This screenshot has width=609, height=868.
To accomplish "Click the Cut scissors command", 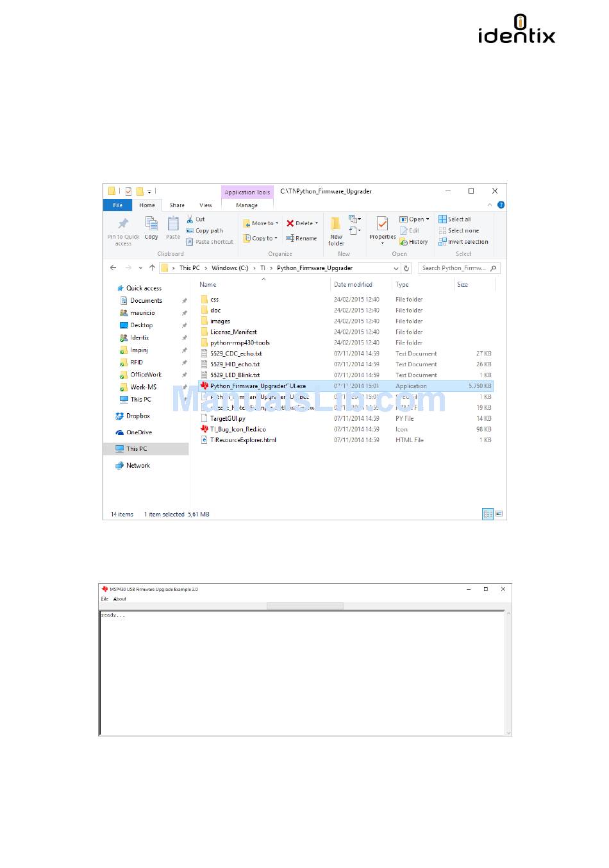I will click(x=196, y=219).
